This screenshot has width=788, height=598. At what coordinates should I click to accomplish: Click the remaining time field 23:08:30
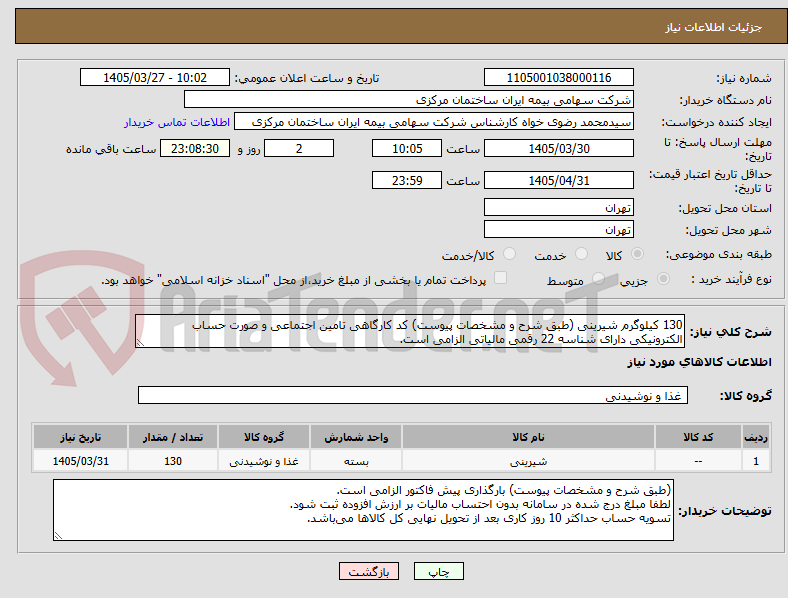[195, 148]
